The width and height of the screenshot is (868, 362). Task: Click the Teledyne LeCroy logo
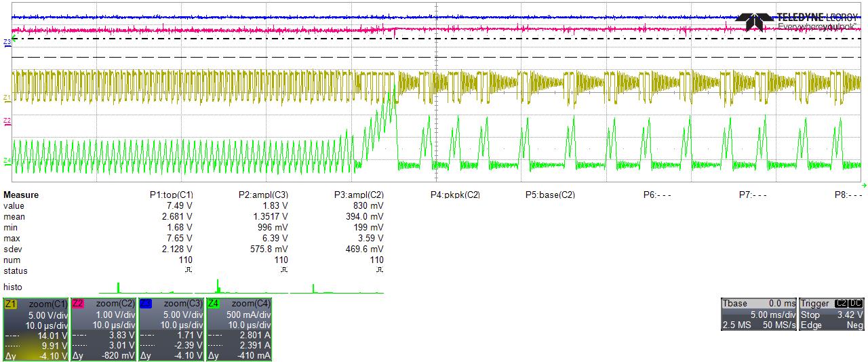coord(796,21)
